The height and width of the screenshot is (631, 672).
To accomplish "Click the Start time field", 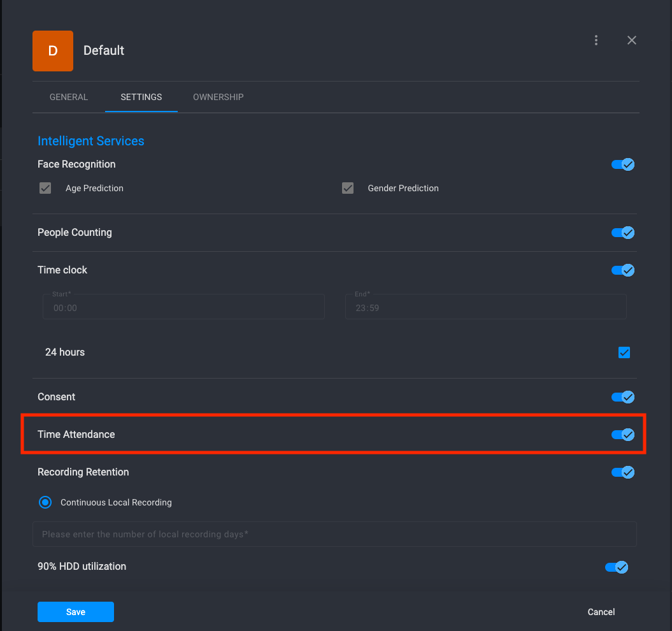I will coord(183,307).
